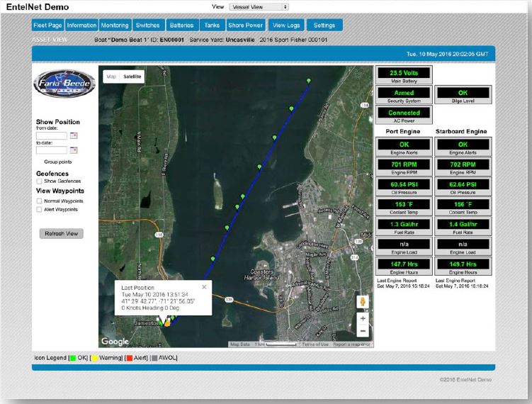The height and width of the screenshot is (404, 532).
Task: Enable the Show Geofences checkbox
Action: tap(39, 181)
